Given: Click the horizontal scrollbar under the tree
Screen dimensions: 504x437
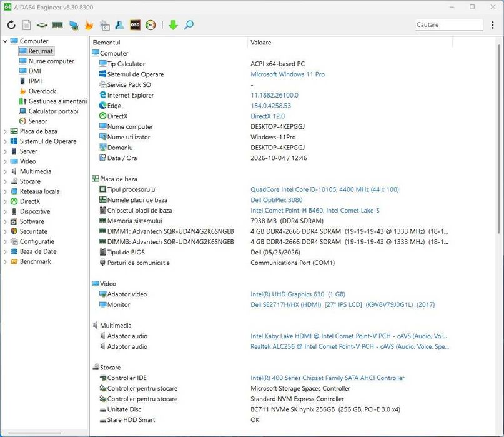Looking at the screenshot, I should click(34, 433).
